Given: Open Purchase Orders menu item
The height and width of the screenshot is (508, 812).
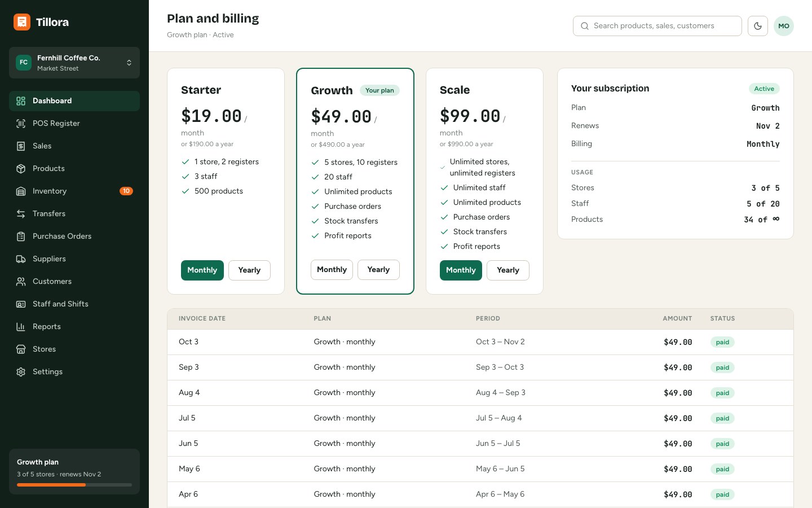Looking at the screenshot, I should coord(74,237).
